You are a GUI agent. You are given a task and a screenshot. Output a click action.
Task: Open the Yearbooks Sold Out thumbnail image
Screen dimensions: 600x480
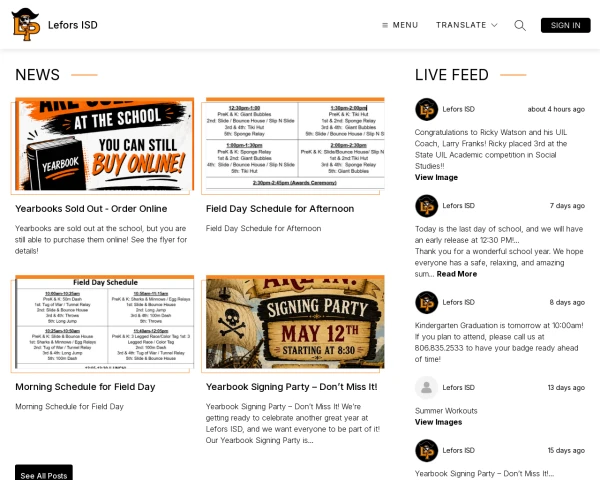[104, 144]
